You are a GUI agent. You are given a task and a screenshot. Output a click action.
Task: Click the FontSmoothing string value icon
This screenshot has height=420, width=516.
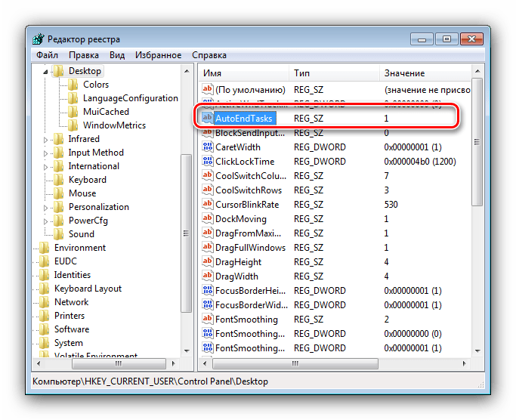[207, 319]
